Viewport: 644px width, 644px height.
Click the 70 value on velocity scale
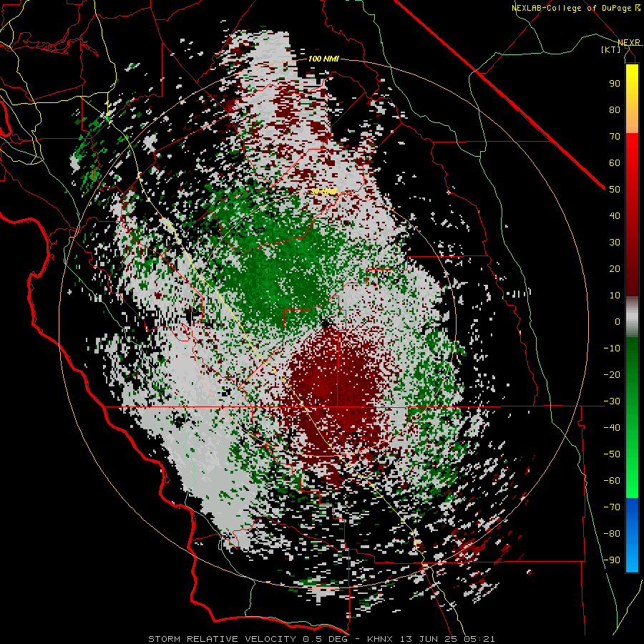tap(615, 137)
